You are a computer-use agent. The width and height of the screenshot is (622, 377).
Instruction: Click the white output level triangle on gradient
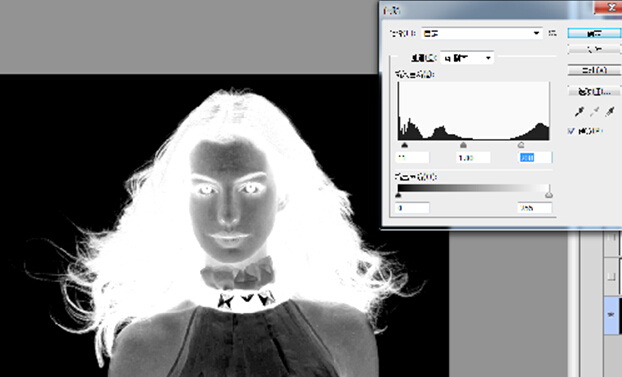(549, 195)
